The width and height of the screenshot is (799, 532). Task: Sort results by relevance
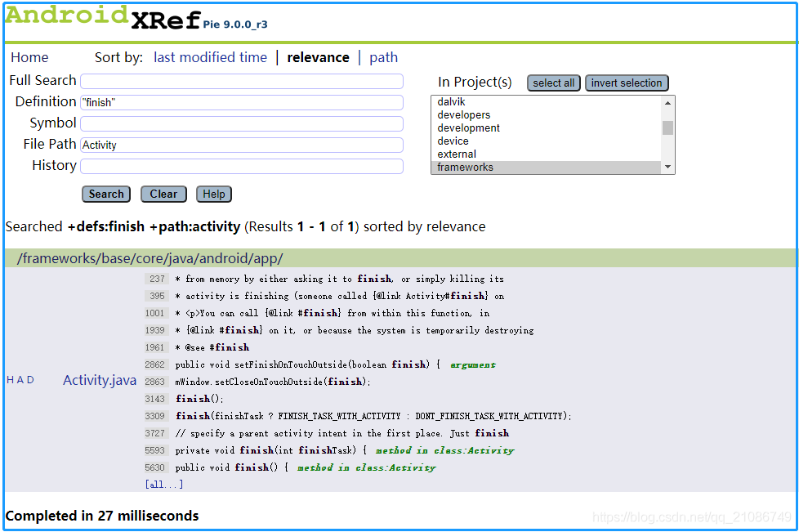click(318, 57)
